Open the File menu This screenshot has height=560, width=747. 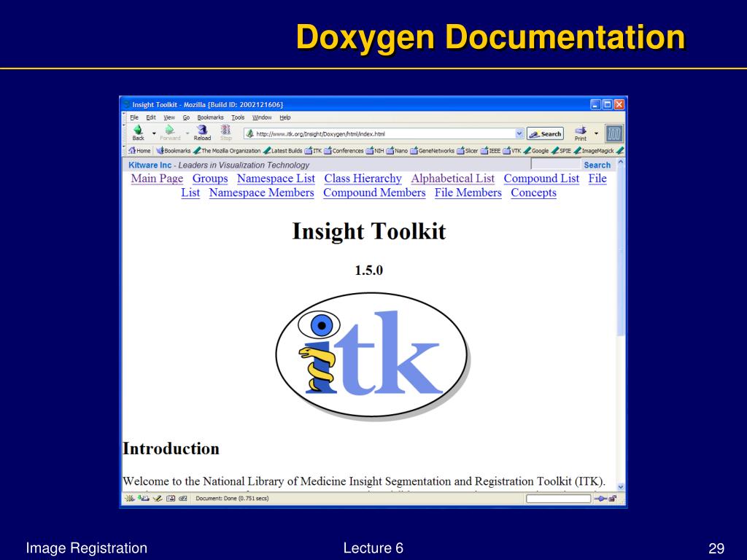(x=134, y=117)
